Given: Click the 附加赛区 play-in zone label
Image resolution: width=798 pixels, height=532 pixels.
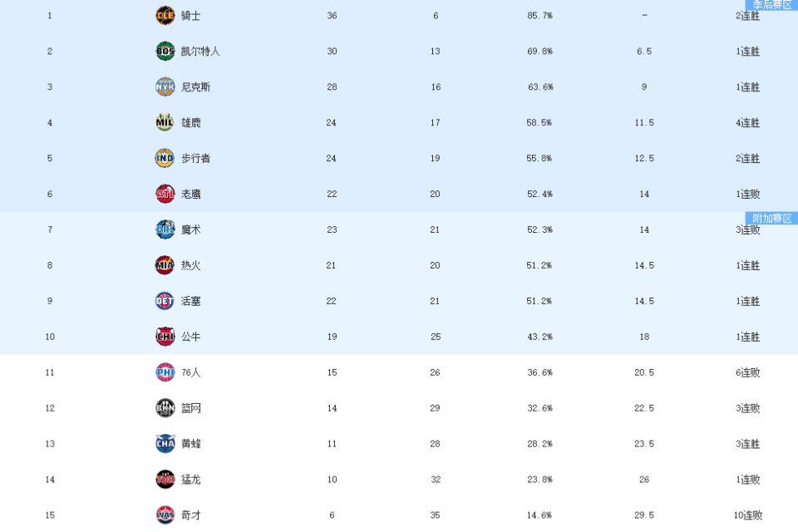Looking at the screenshot, I should point(771,219).
